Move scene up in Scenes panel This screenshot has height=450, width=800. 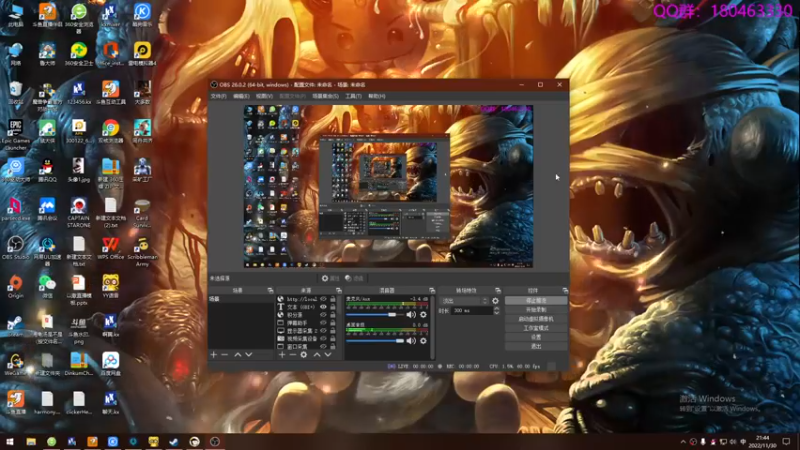point(238,355)
